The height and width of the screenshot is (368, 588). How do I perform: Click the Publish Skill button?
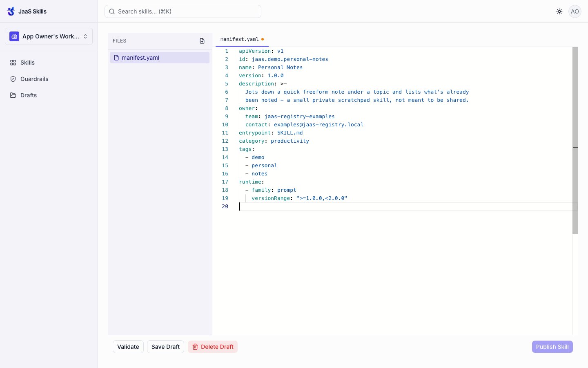[x=552, y=347]
